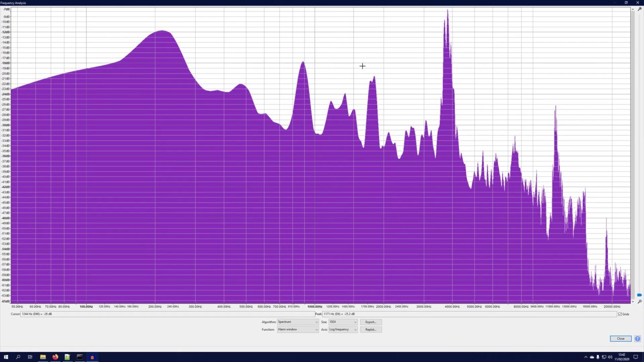The image size is (644, 362).
Task: Click the 20000.00Hz axis label
Action: click(x=612, y=307)
